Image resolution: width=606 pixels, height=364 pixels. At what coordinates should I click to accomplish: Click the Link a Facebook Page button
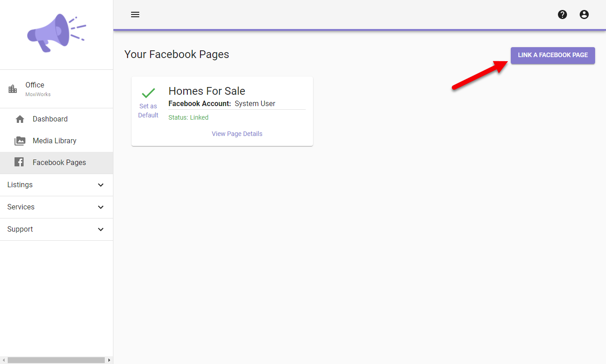(x=552, y=55)
